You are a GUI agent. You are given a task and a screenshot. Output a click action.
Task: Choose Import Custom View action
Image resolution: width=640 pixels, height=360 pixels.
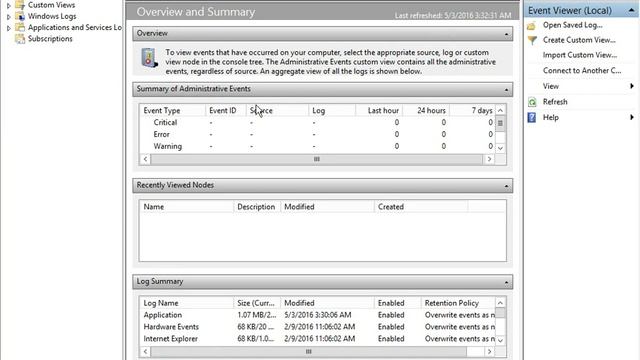pos(580,55)
